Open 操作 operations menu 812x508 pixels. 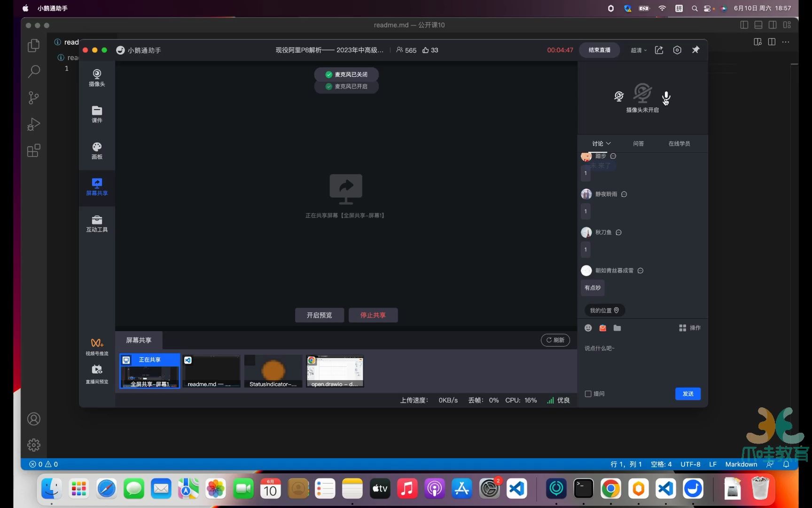click(x=690, y=328)
